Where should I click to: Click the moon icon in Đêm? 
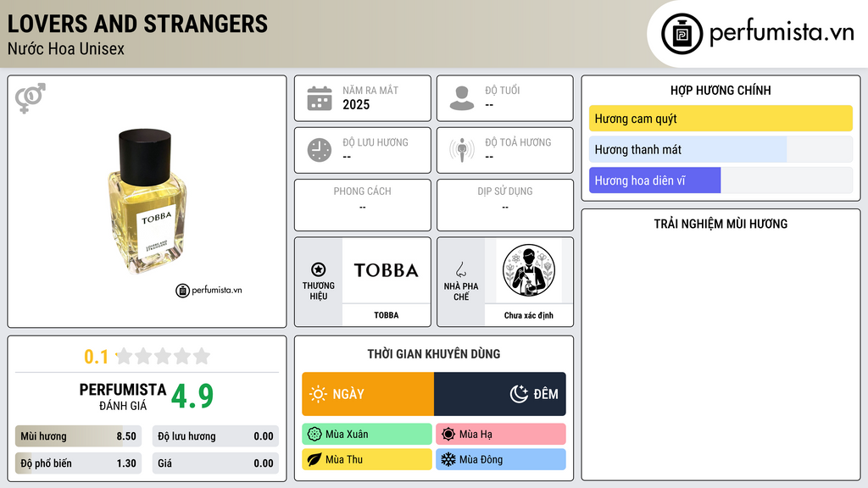pos(519,394)
